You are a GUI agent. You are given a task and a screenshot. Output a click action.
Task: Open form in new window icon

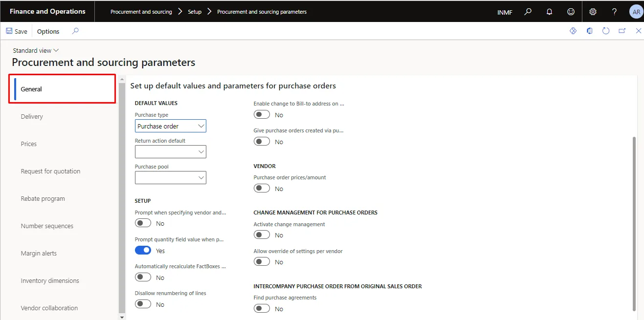pos(622,31)
